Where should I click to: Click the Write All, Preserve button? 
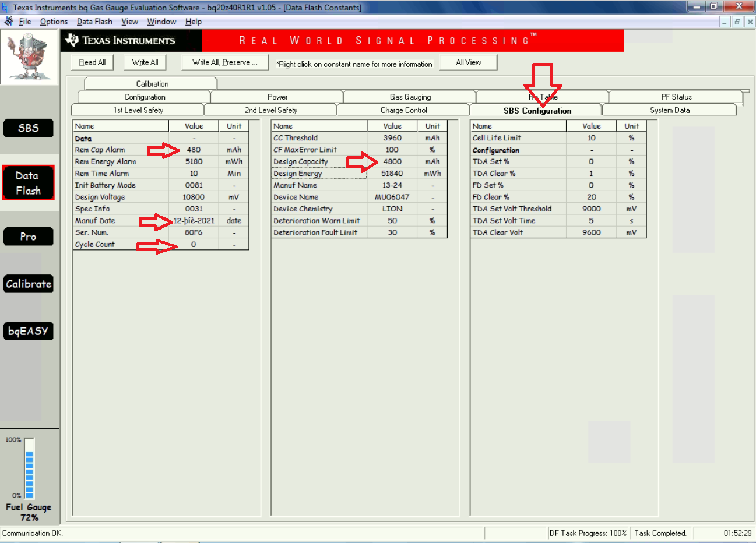tap(224, 62)
